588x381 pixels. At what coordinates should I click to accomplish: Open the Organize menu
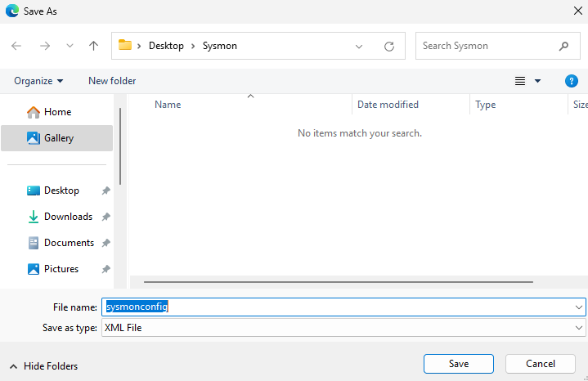click(x=38, y=81)
